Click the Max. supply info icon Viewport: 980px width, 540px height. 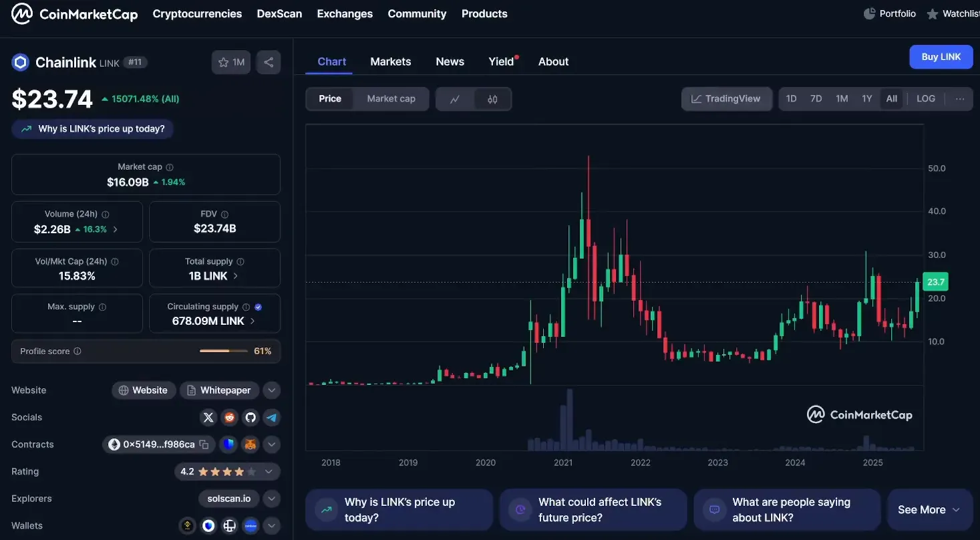tap(102, 307)
